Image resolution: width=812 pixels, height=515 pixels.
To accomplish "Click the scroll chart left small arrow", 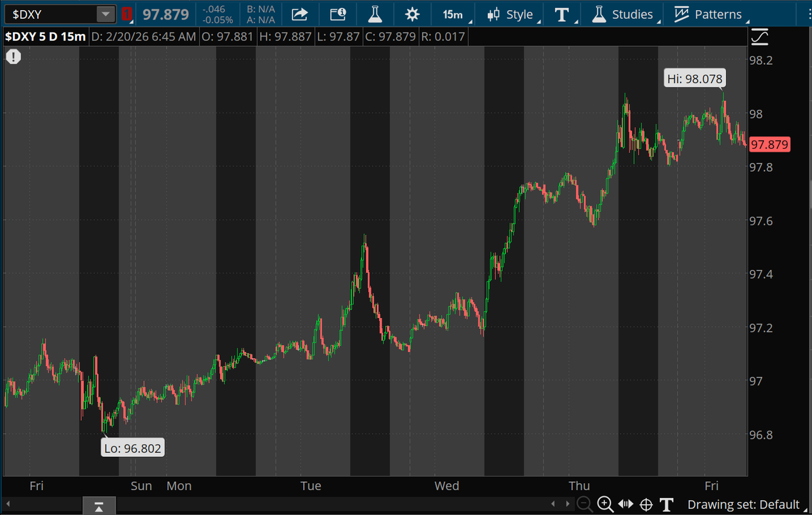I will point(554,504).
